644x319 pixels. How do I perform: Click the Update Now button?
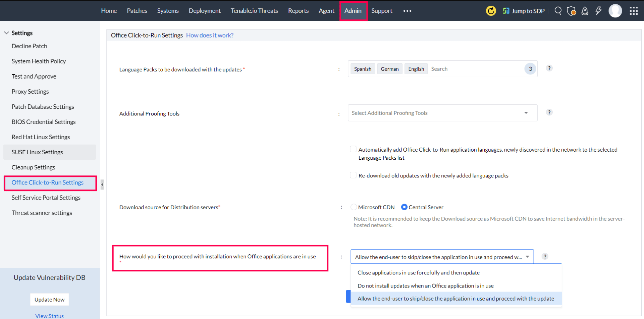pos(50,300)
